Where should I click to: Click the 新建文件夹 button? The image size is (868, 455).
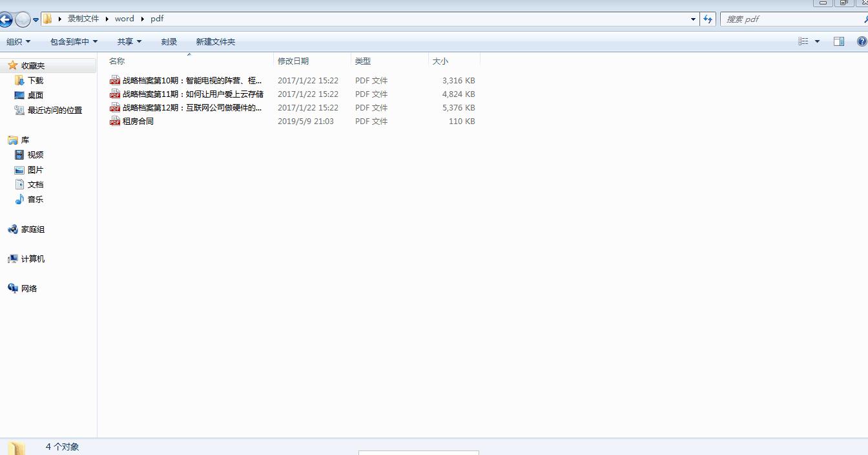(215, 41)
